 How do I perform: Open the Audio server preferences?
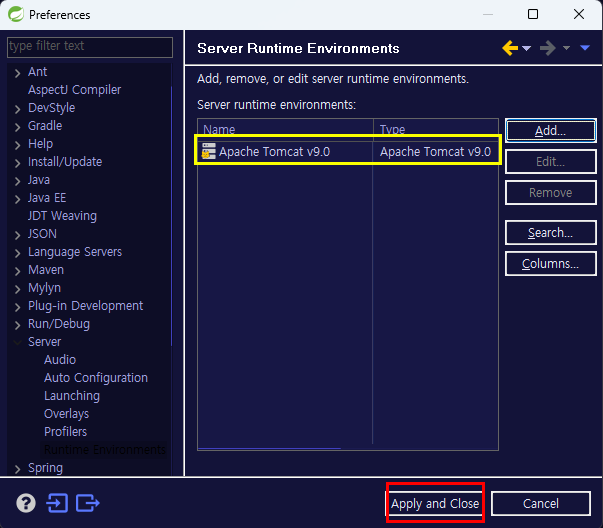(60, 360)
